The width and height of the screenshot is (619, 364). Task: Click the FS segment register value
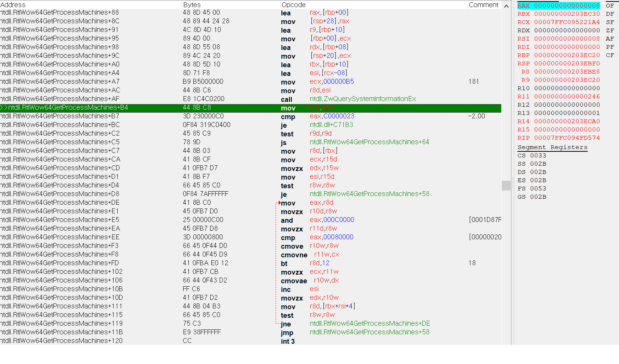coord(539,189)
